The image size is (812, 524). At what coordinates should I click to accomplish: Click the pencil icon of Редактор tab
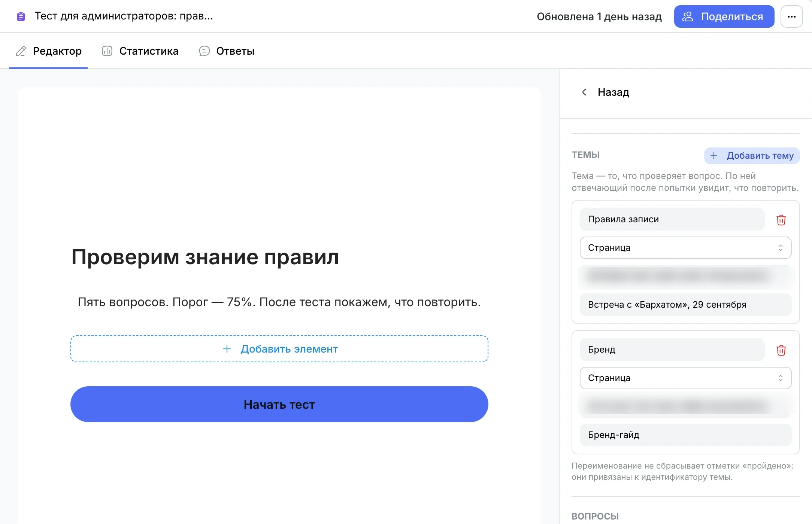(x=21, y=51)
